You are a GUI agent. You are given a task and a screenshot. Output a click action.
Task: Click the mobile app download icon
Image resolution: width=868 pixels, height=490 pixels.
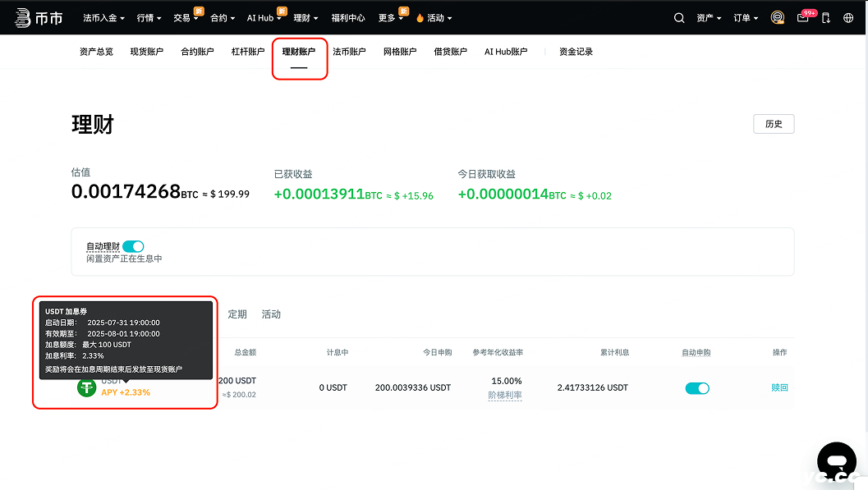826,18
